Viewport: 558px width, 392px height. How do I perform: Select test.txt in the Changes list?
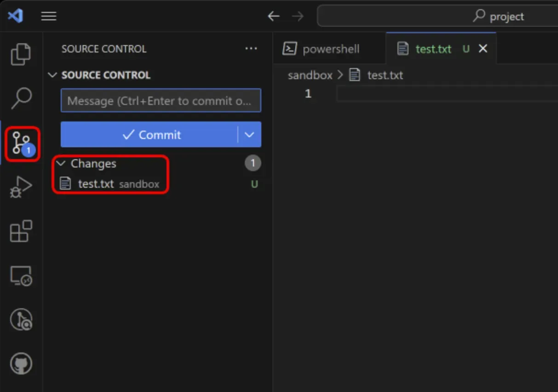click(96, 184)
